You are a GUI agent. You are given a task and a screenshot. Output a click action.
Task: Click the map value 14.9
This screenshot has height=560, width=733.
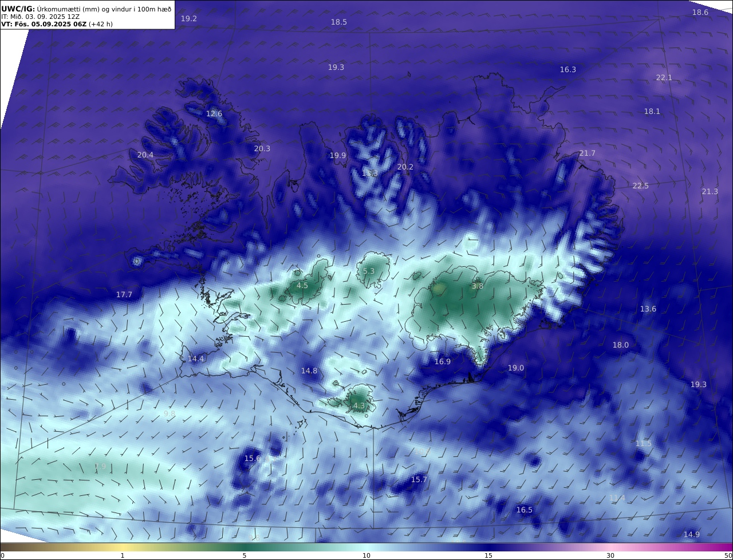pyautogui.click(x=692, y=535)
